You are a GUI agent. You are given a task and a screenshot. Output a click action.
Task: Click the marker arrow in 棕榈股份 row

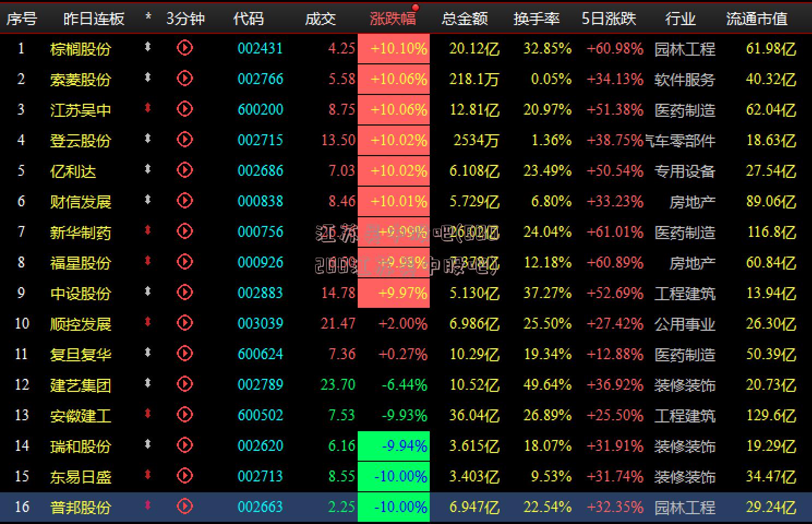[x=147, y=47]
